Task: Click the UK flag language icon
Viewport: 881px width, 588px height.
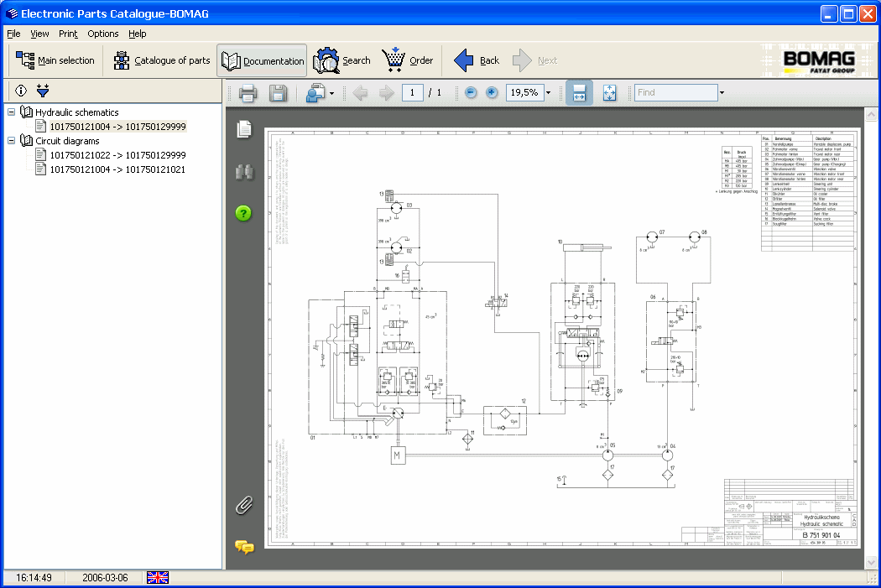Action: (158, 577)
